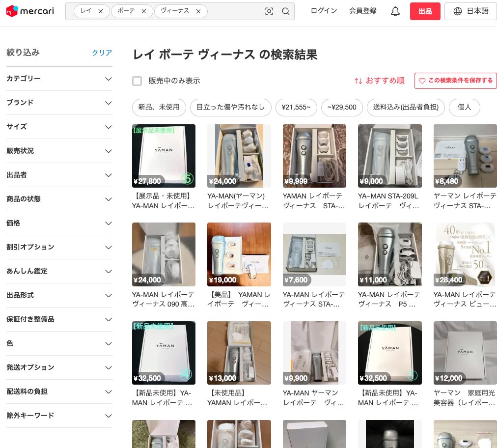497x448 pixels.
Task: Clear filters with クリア link
Action: tap(102, 53)
